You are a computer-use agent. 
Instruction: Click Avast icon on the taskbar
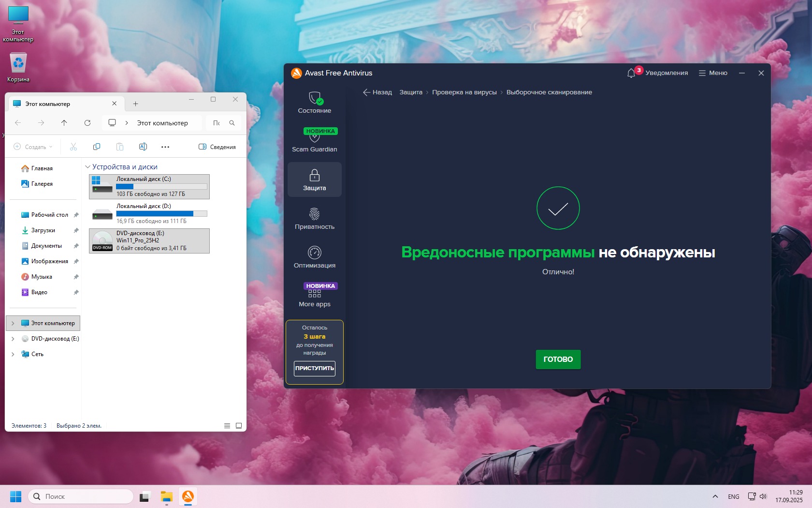point(188,496)
